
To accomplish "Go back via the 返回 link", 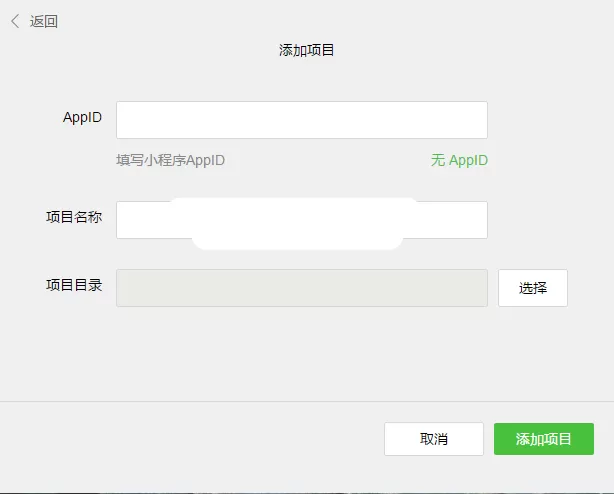I will pyautogui.click(x=44, y=22).
